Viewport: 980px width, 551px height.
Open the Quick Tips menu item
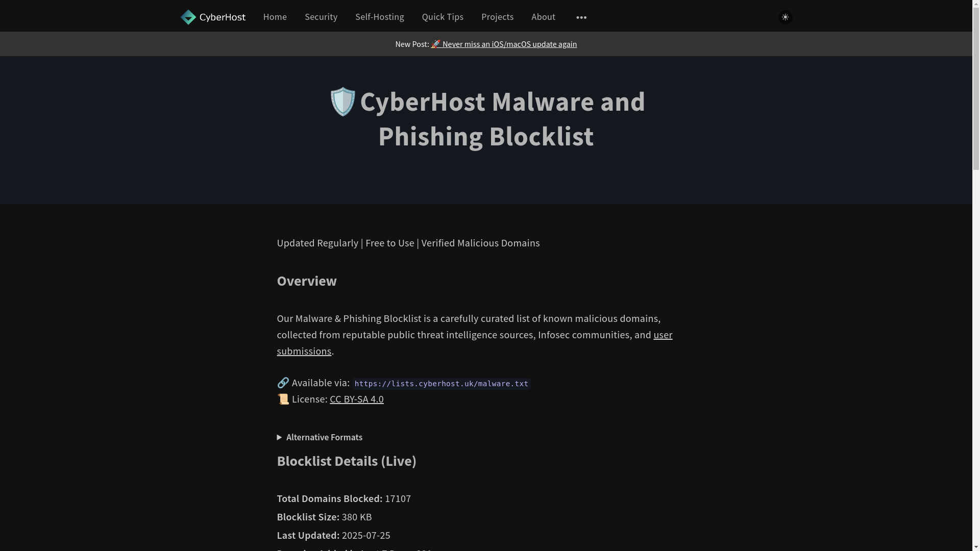443,17
